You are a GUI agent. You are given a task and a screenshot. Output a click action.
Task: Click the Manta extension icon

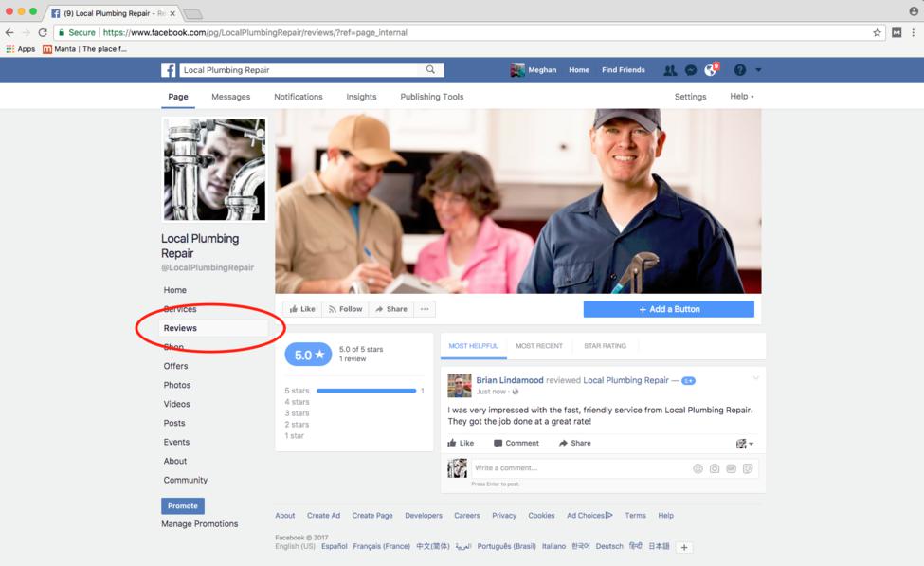tap(897, 33)
